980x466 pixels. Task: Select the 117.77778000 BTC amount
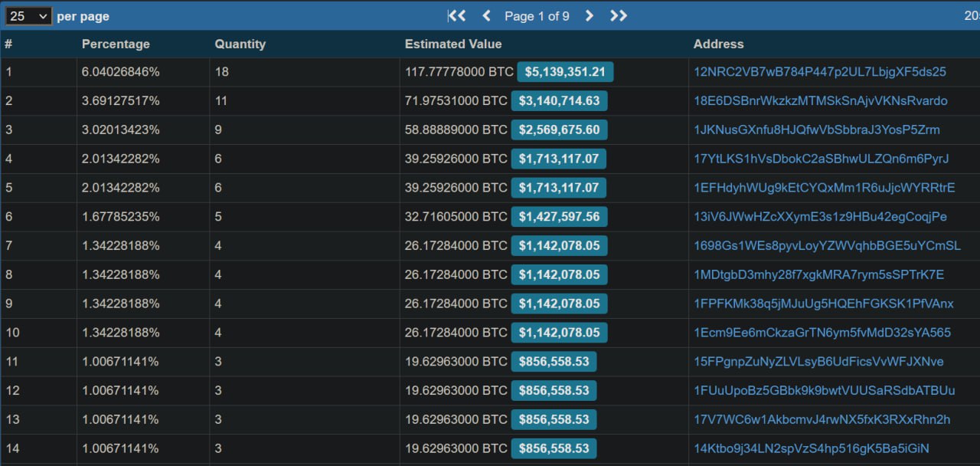pyautogui.click(x=459, y=72)
